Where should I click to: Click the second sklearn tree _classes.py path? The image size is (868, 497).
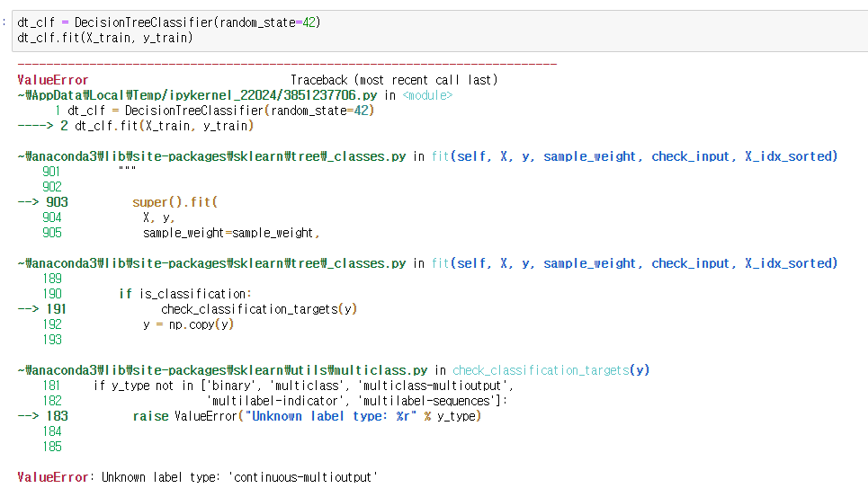(x=211, y=263)
